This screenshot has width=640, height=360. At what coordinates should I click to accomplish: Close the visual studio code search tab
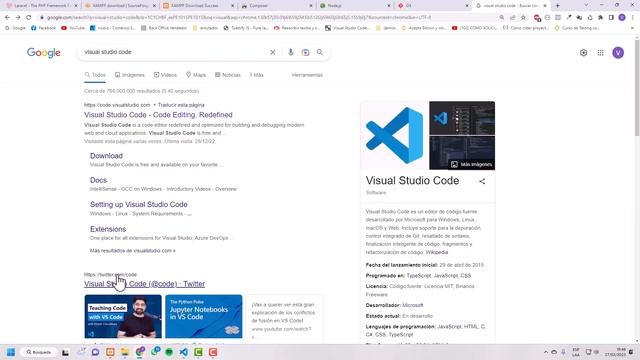(x=545, y=6)
